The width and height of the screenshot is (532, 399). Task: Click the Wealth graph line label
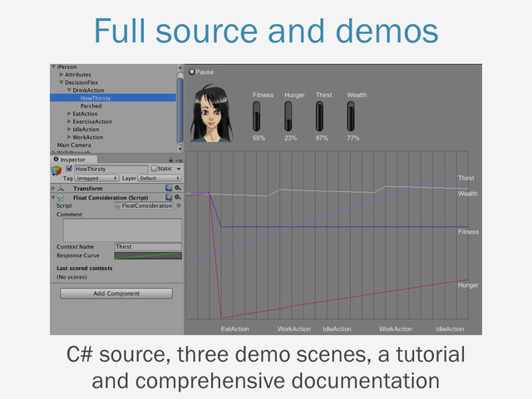click(x=468, y=194)
